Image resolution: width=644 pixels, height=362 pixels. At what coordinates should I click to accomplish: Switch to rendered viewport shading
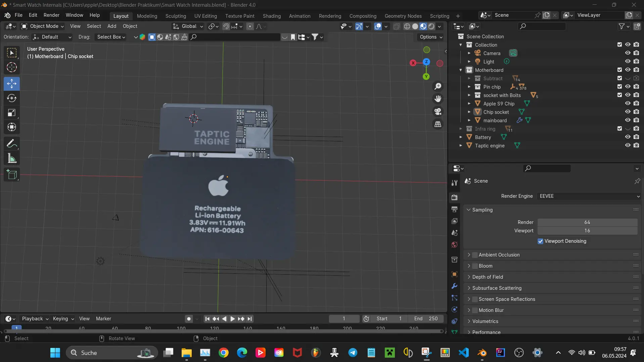point(431,26)
